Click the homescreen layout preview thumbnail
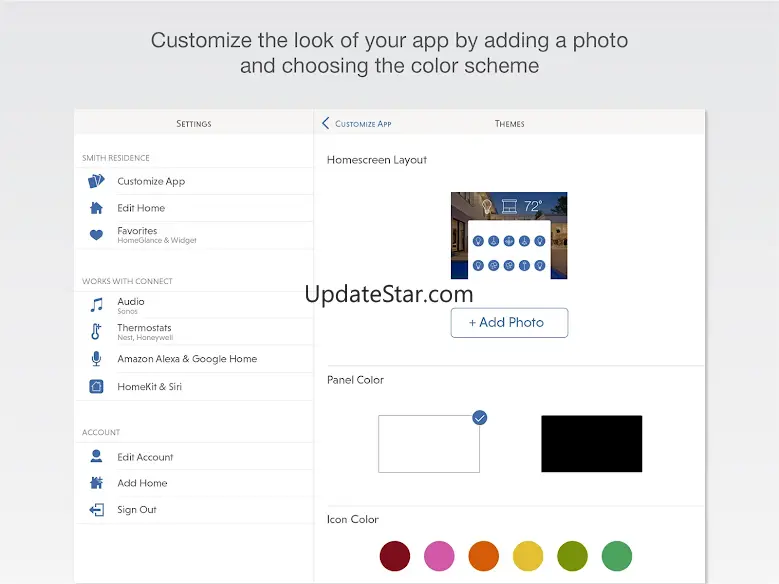 pos(509,235)
